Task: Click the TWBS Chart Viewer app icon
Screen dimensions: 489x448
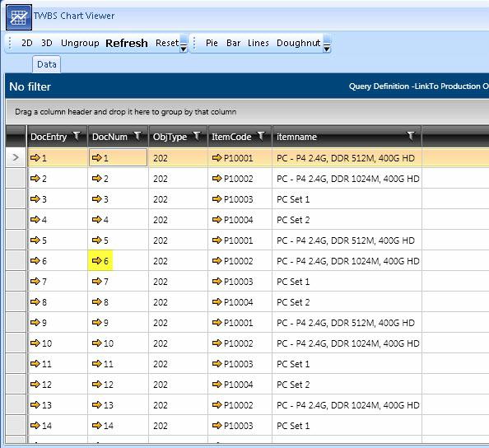Action: tap(19, 17)
